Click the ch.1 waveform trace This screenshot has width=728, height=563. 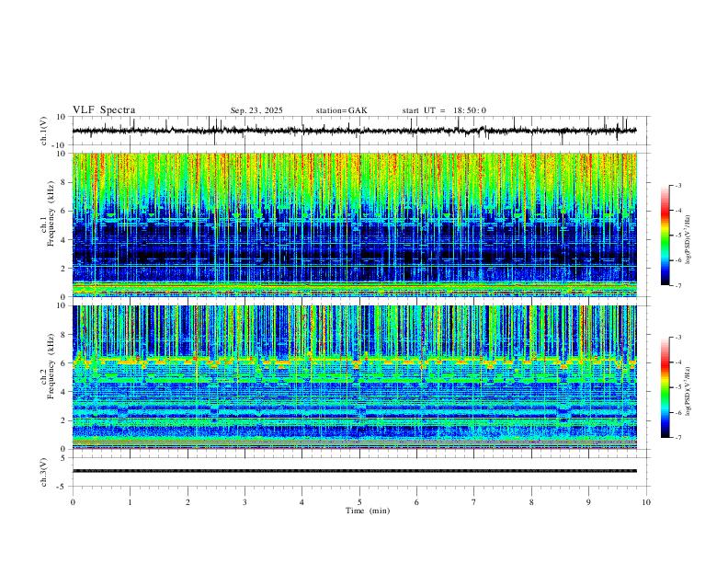(x=354, y=131)
